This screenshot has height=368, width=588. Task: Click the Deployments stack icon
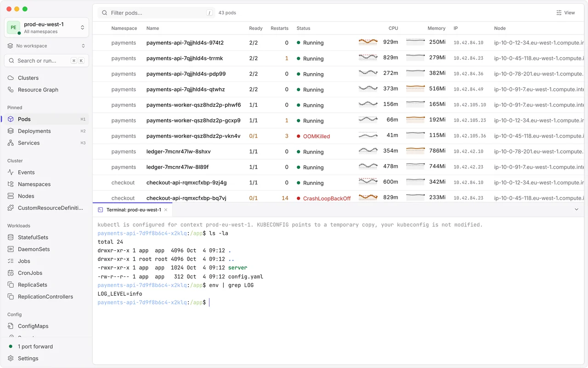11,131
